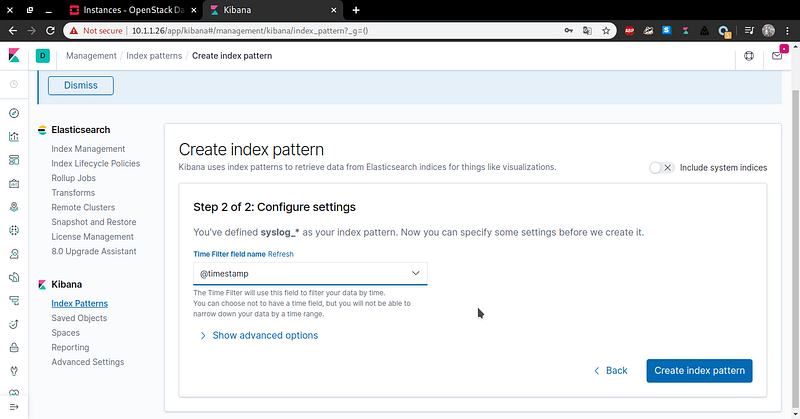Click the browser address bar URL
This screenshot has height=419, width=800.
250,31
